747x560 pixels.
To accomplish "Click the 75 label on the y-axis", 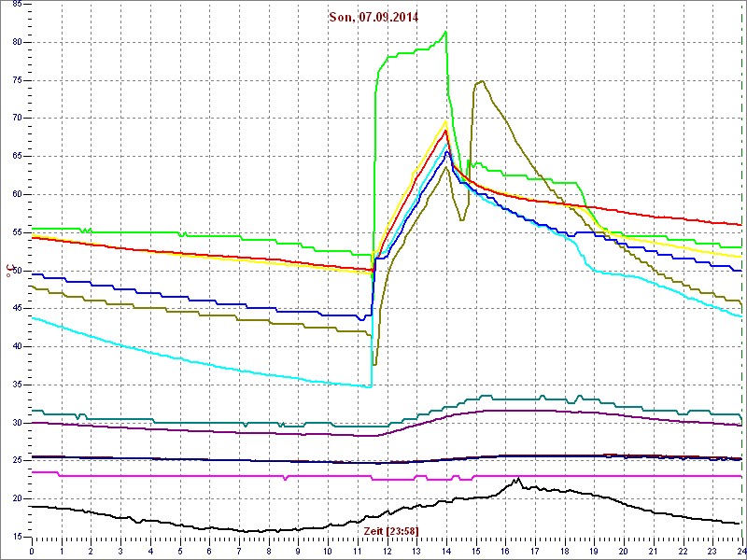I will 18,80.
